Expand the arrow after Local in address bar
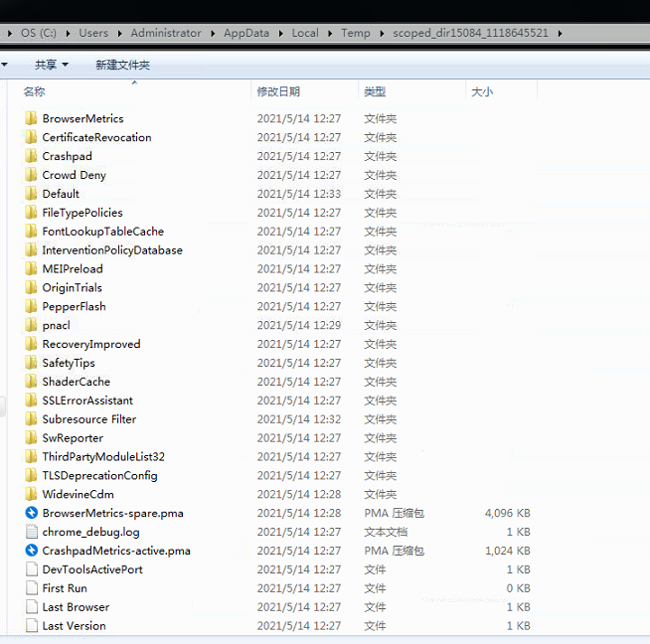This screenshot has width=650, height=644. coord(330,33)
